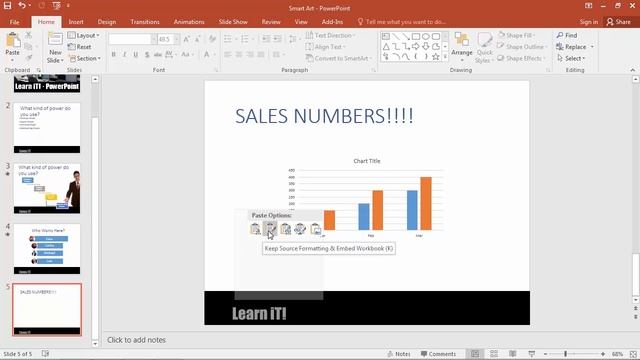Click the Fit slide to window icon

[633, 354]
